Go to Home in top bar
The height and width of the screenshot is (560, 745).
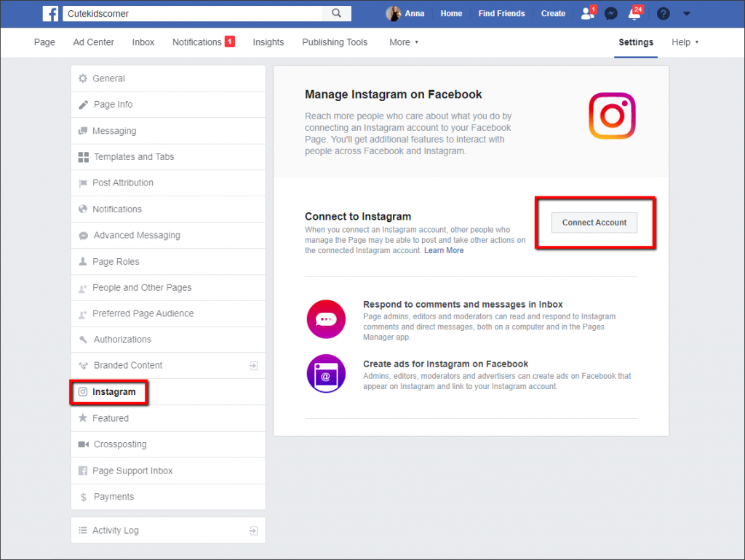451,13
